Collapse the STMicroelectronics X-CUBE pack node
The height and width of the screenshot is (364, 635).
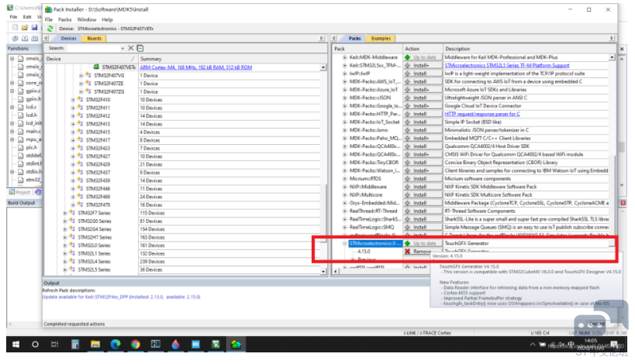coord(344,243)
